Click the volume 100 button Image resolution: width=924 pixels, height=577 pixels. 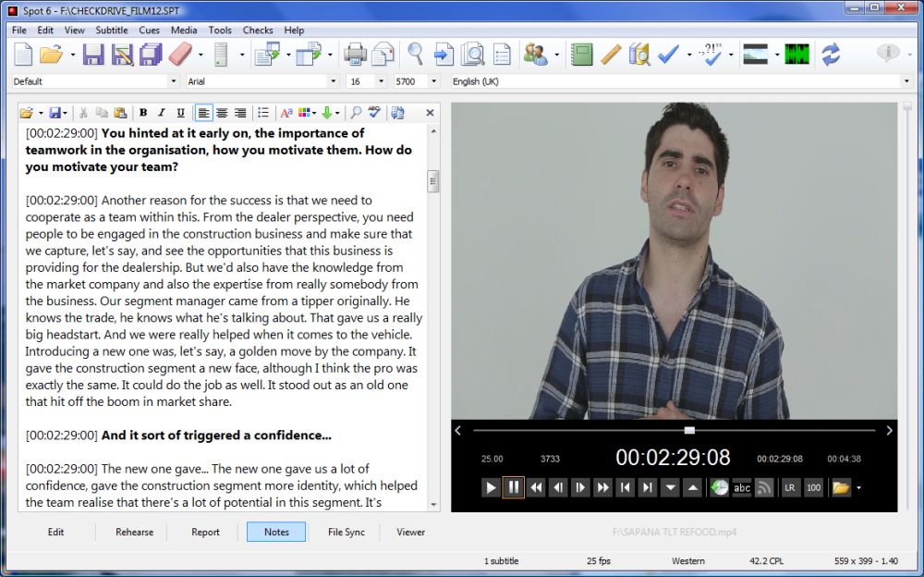813,488
